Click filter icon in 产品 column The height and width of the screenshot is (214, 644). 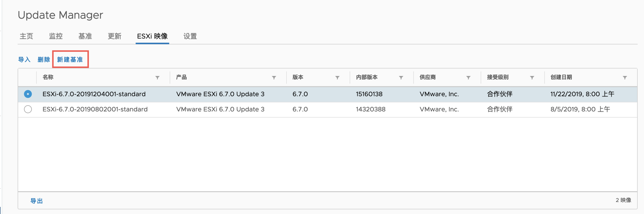[274, 78]
